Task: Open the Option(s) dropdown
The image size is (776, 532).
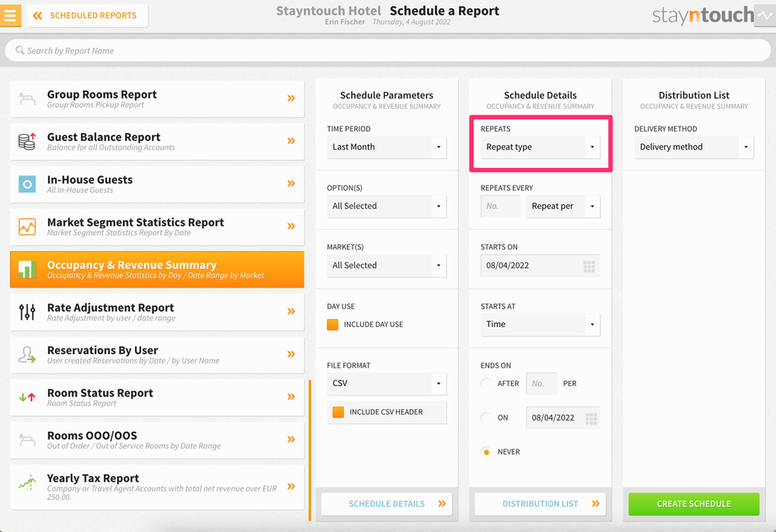Action: coord(386,207)
